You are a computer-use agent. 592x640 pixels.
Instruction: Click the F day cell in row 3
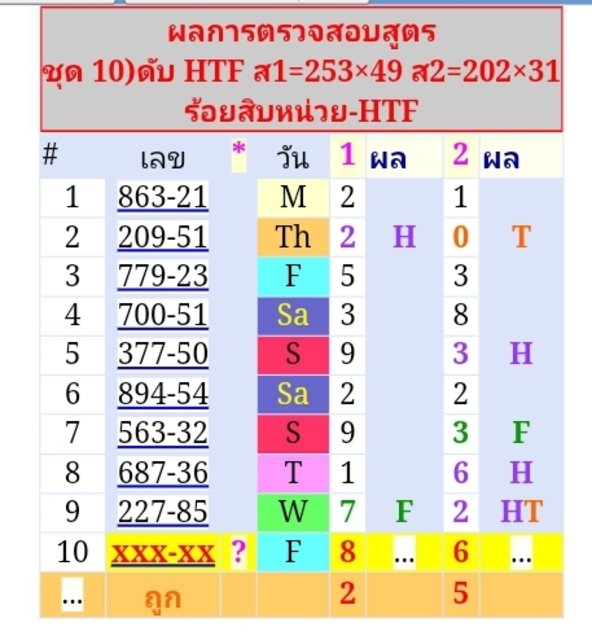pos(293,276)
